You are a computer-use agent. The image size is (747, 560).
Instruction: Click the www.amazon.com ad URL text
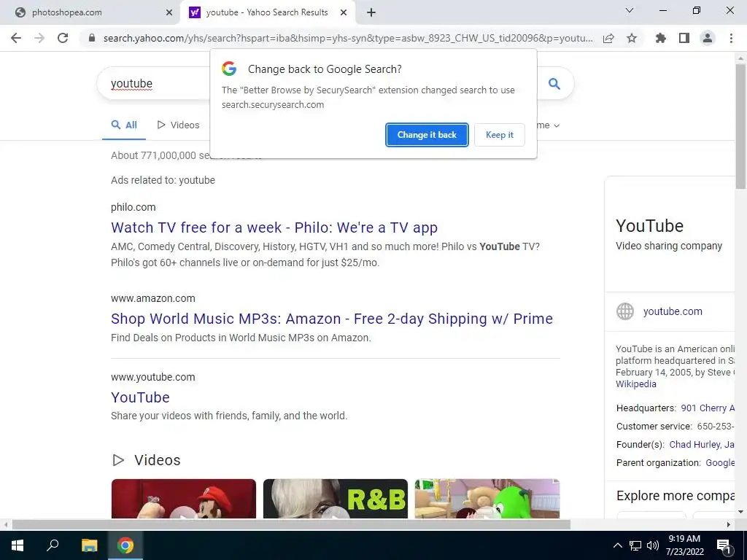(x=153, y=298)
